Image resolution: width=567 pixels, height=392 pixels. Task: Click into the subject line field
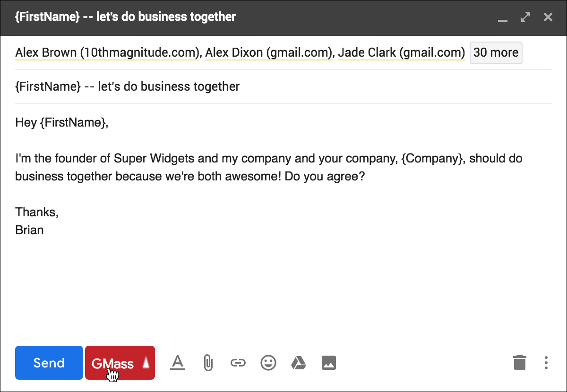(x=283, y=86)
